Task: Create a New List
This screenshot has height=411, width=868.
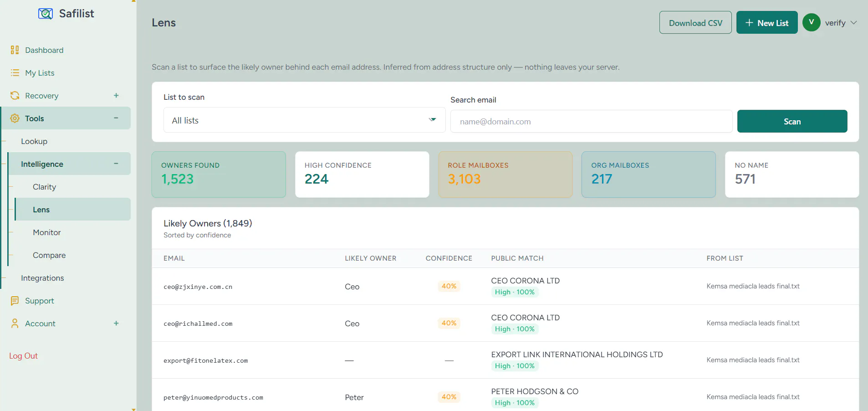Action: 767,22
